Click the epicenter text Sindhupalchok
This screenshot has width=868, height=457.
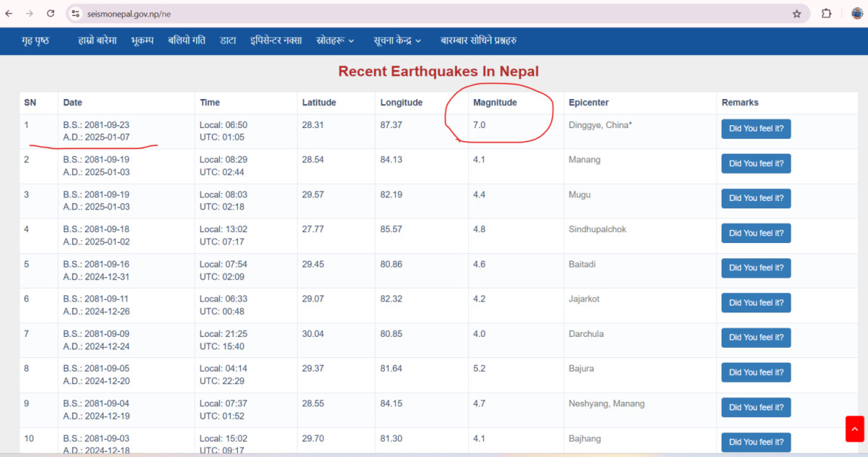[x=597, y=229]
